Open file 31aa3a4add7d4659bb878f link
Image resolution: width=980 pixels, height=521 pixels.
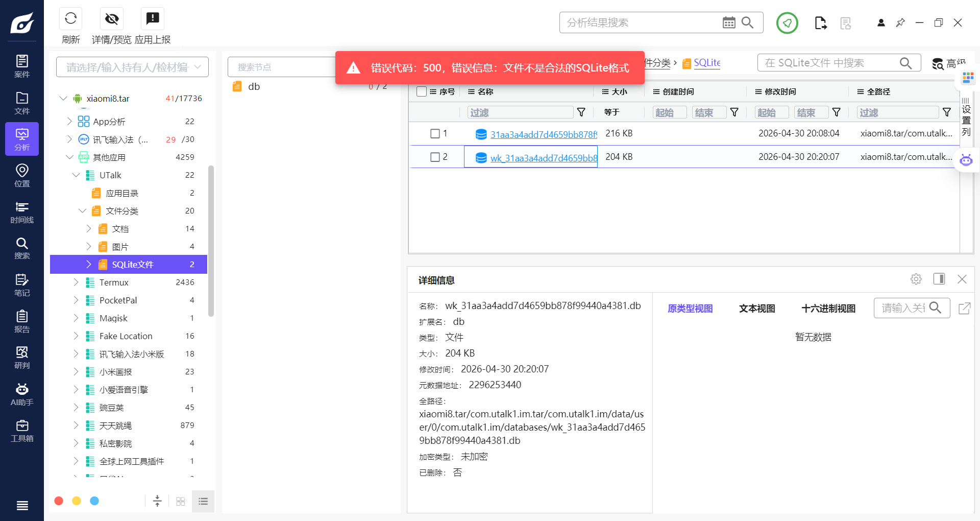(544, 134)
